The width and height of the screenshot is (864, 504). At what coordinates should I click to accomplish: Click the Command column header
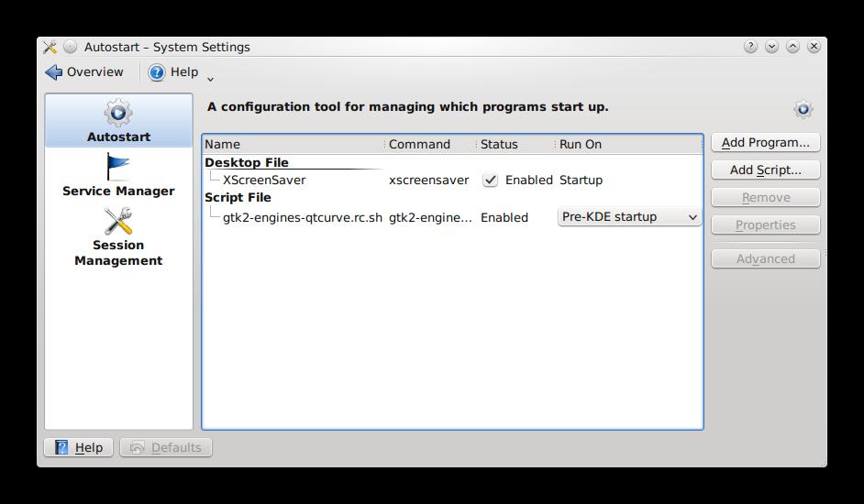(x=429, y=144)
